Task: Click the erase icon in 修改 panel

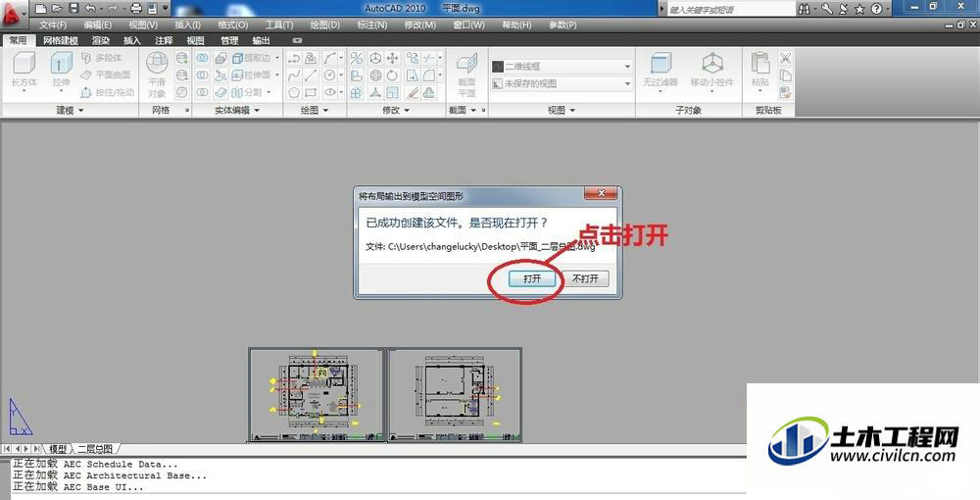Action: click(x=412, y=92)
